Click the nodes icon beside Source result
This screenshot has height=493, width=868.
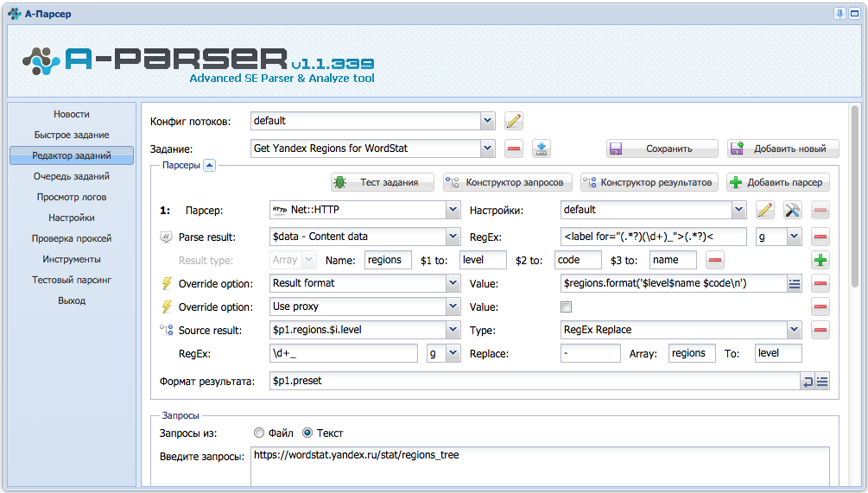click(167, 330)
